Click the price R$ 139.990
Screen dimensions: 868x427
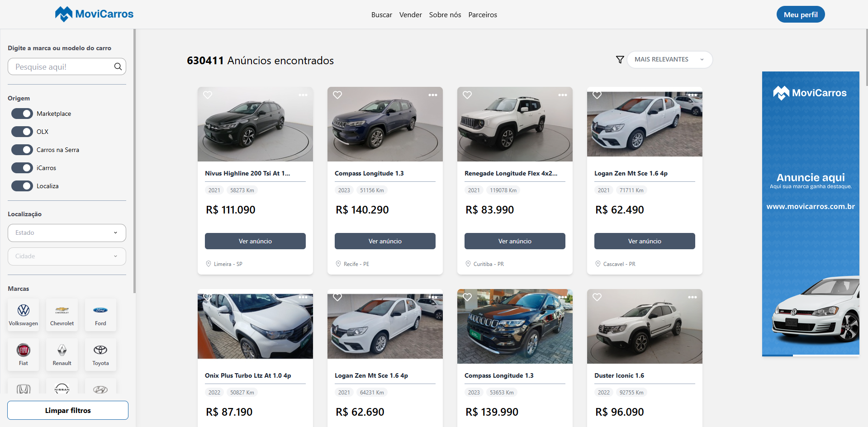492,412
